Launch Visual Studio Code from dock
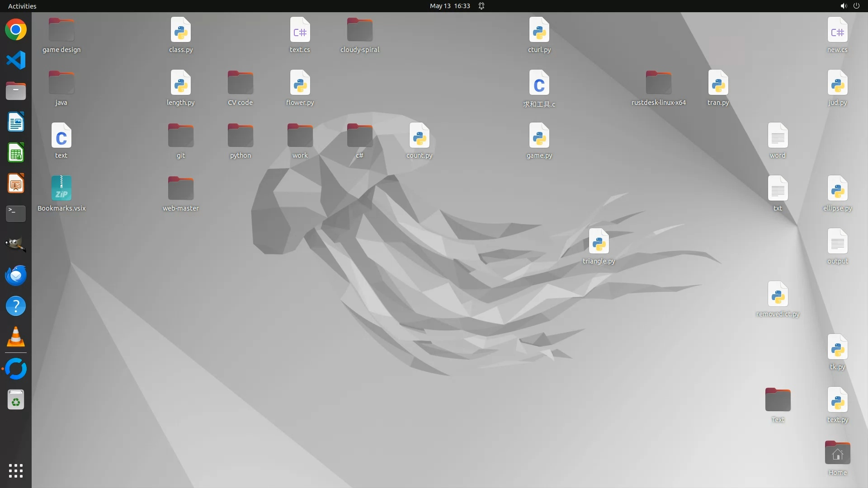Screen dimensions: 868x488 16,60
